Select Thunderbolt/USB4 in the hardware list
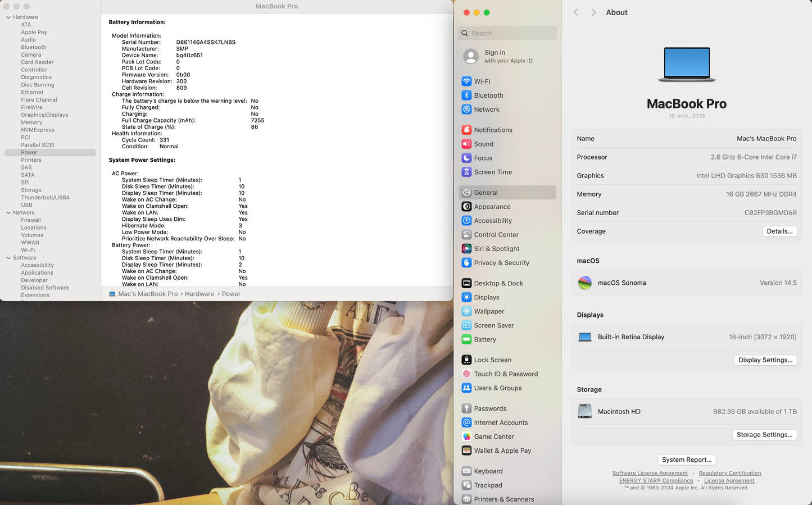This screenshot has width=812, height=505. [x=45, y=198]
